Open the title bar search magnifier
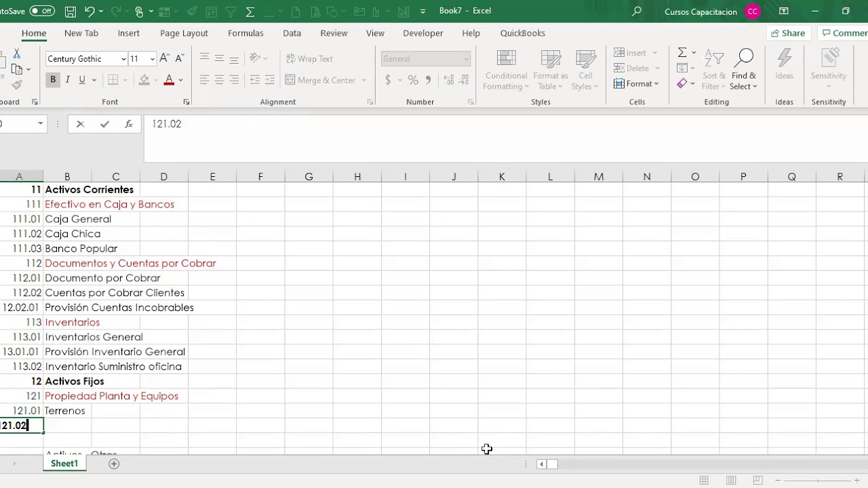The width and height of the screenshot is (868, 488). [637, 12]
